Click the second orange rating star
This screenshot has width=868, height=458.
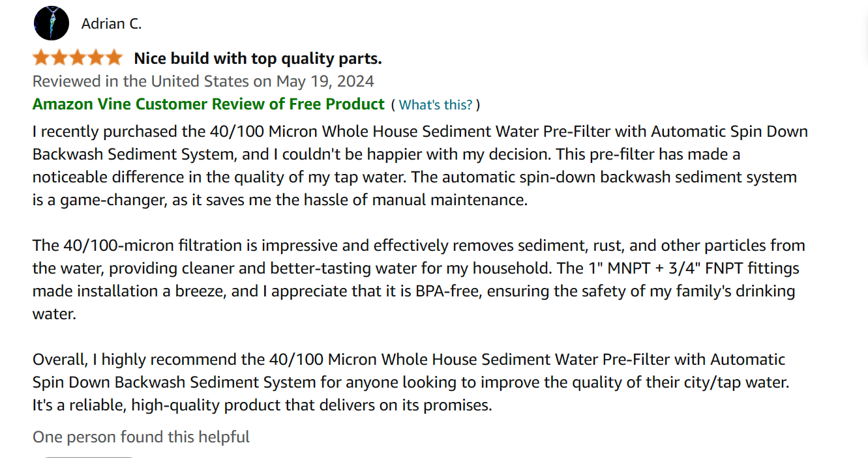coord(59,58)
